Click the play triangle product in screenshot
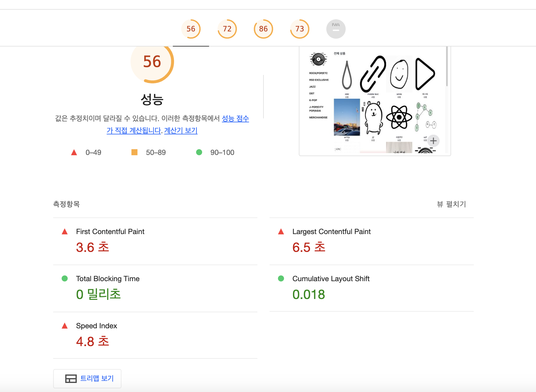The width and height of the screenshot is (536, 392). (425, 74)
